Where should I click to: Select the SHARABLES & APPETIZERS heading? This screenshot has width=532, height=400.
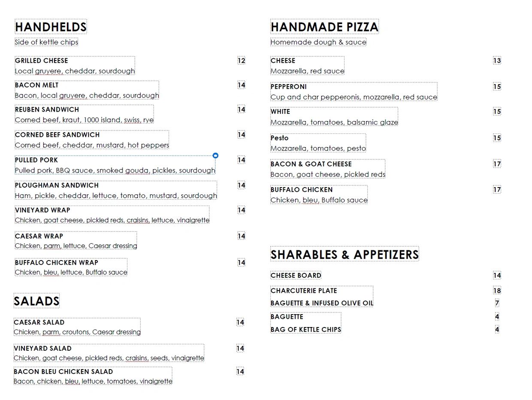pos(344,255)
